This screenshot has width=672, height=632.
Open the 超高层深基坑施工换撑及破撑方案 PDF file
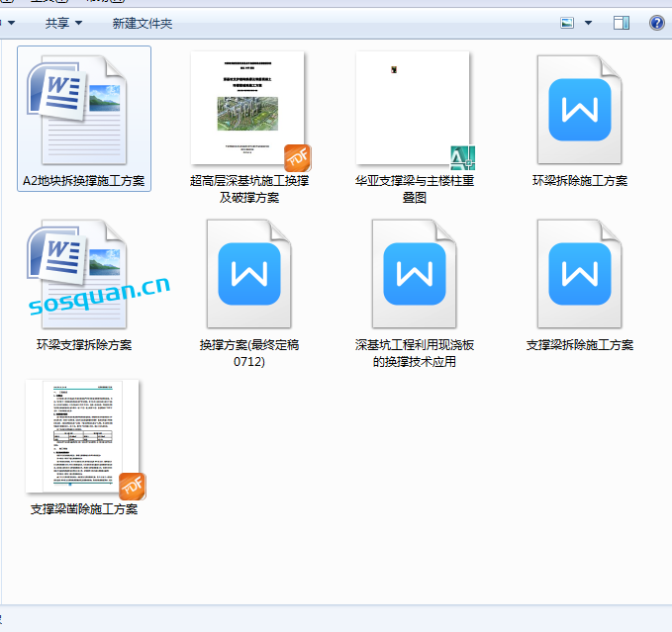(x=248, y=109)
